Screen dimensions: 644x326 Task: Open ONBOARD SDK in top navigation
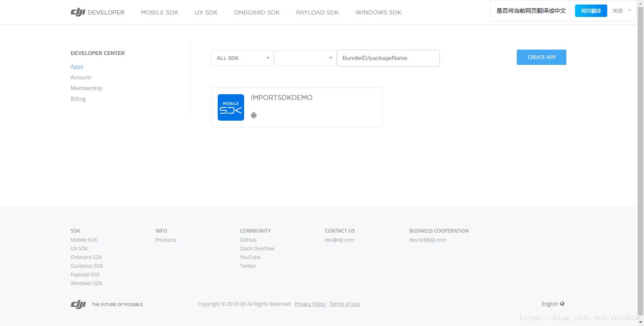pos(257,12)
